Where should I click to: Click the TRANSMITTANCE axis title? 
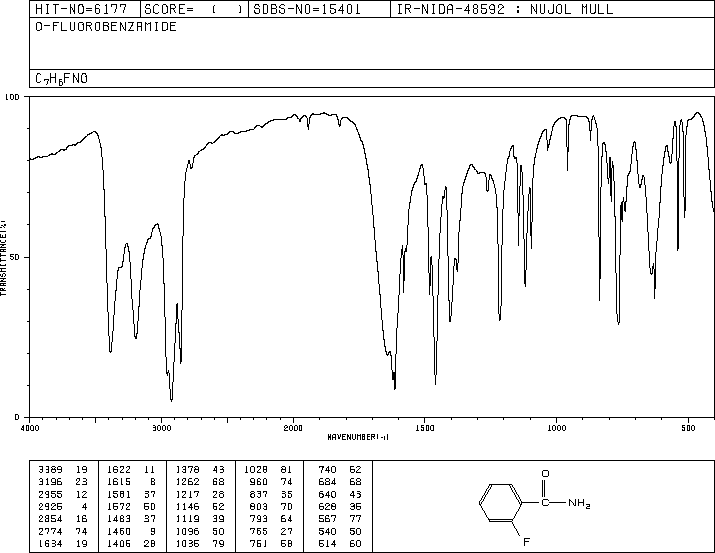click(x=4, y=258)
